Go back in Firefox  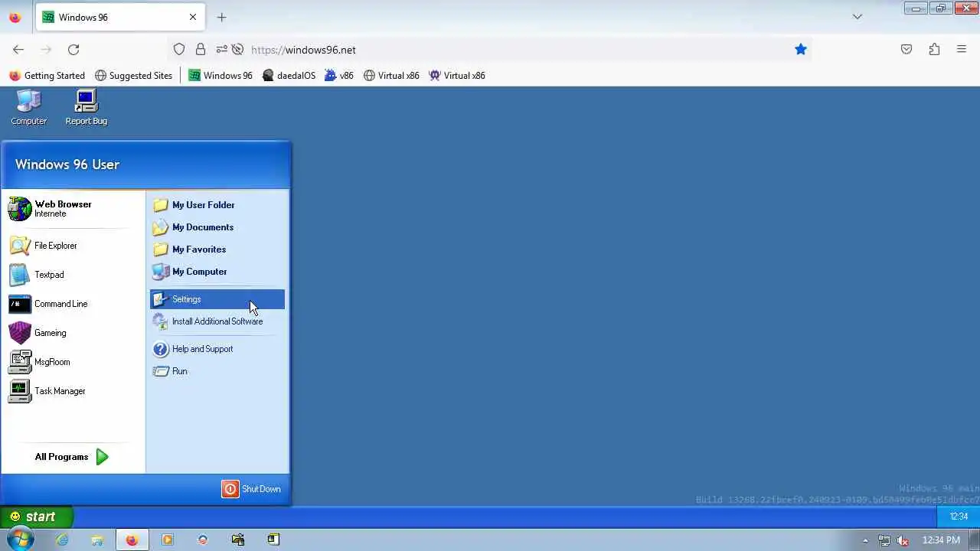[18, 50]
